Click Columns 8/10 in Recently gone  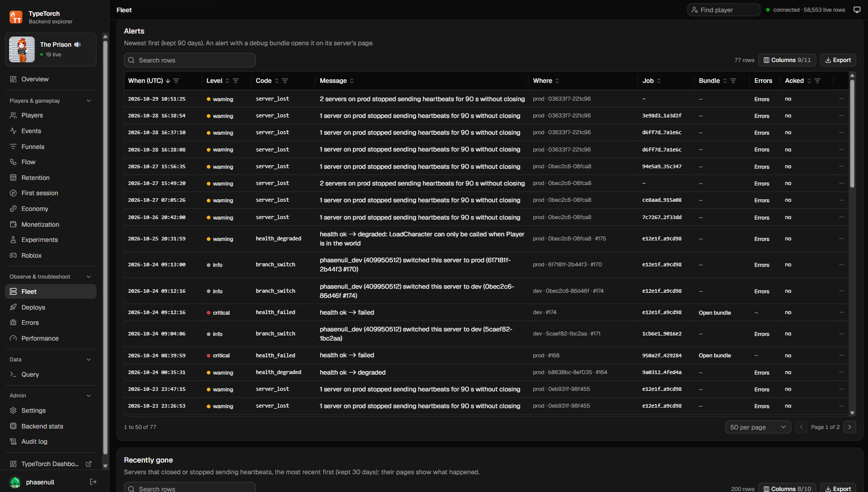pos(787,488)
